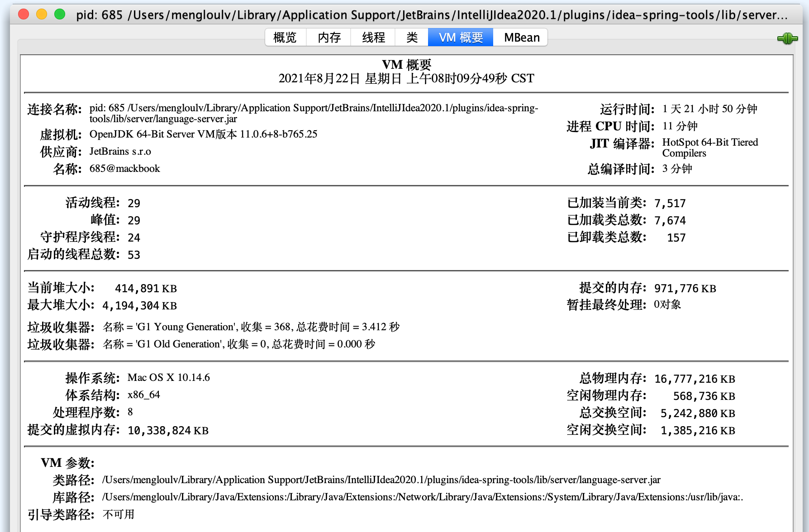Click the 库路径 Java/Extensions path
The width and height of the screenshot is (809, 532).
click(423, 497)
